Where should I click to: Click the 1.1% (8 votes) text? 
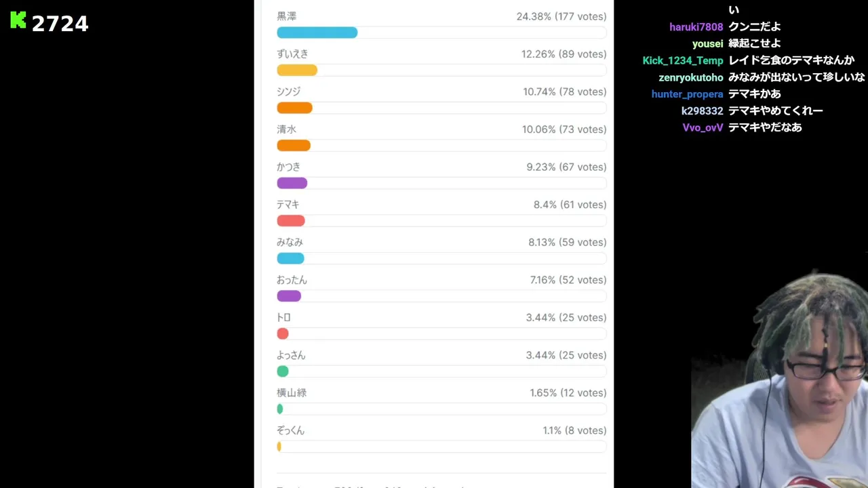point(574,430)
